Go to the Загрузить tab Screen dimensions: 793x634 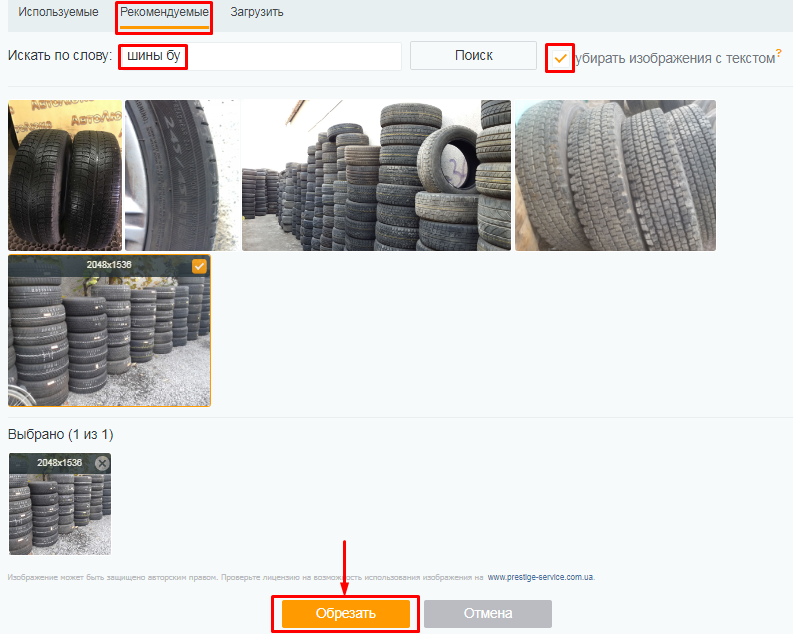256,12
